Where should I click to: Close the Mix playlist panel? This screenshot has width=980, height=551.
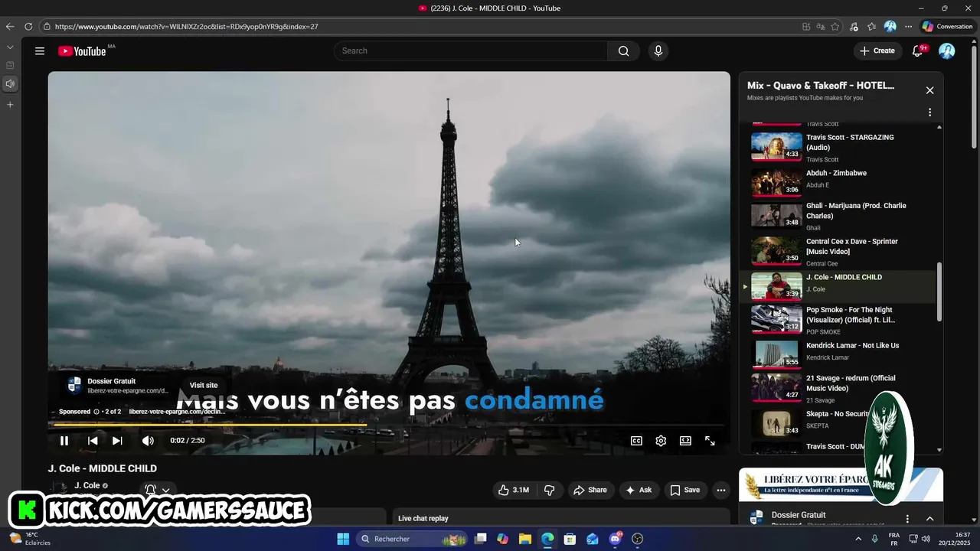click(x=929, y=90)
